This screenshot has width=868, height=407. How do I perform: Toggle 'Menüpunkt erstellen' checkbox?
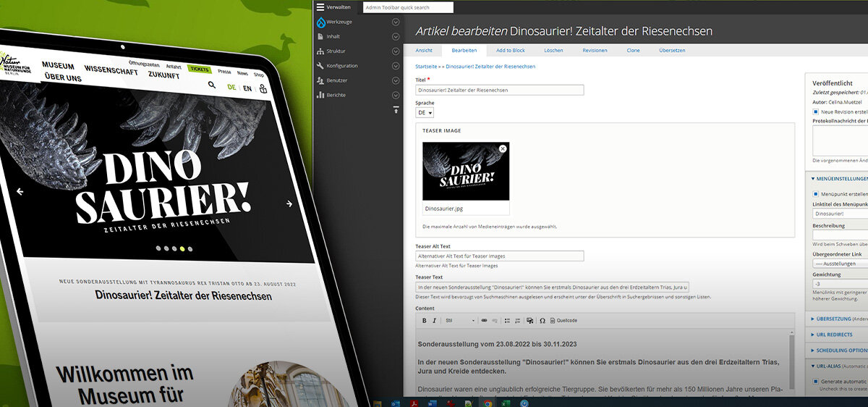[816, 194]
